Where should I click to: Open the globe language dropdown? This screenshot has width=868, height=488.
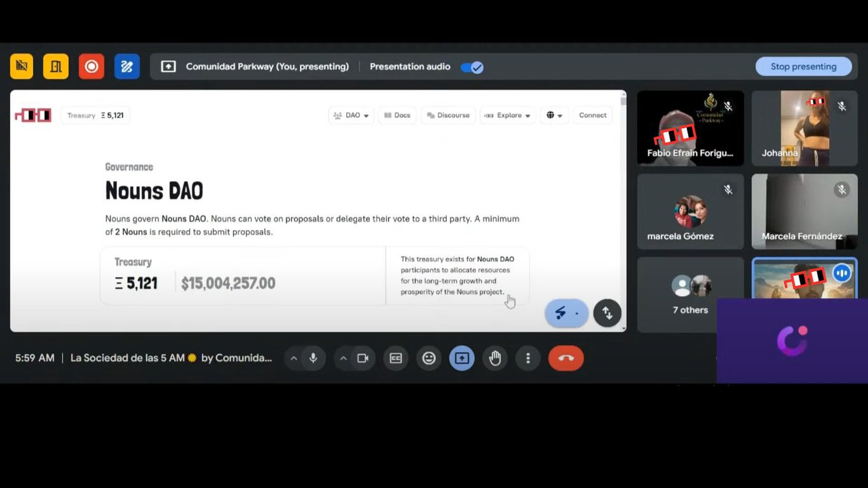click(554, 116)
